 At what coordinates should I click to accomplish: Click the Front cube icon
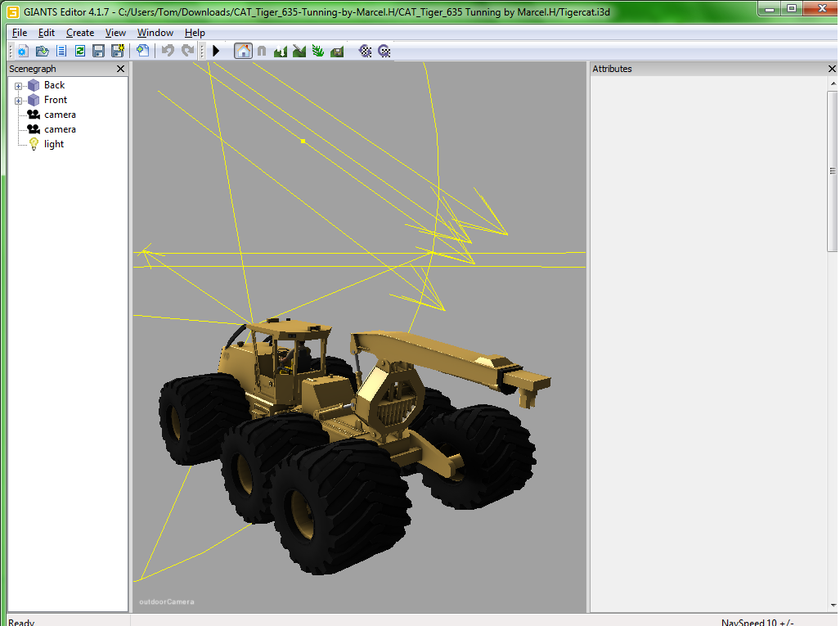(x=34, y=100)
